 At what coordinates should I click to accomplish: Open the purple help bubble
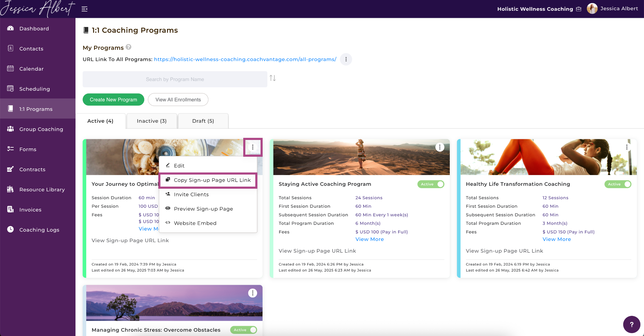pos(632,324)
